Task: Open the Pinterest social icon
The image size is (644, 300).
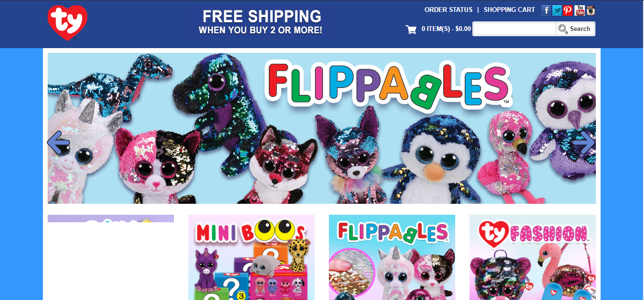Action: point(568,10)
